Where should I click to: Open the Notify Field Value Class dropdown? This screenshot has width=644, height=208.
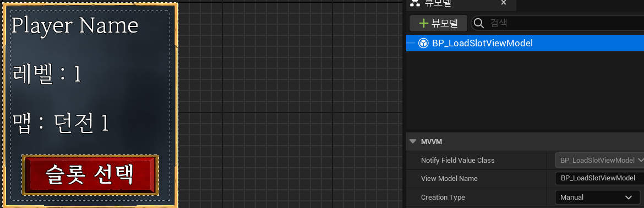pyautogui.click(x=599, y=160)
